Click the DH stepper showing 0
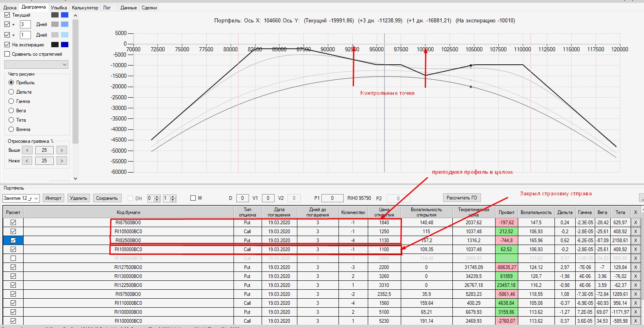Image resolution: width=644 pixels, height=328 pixels. (x=153, y=198)
